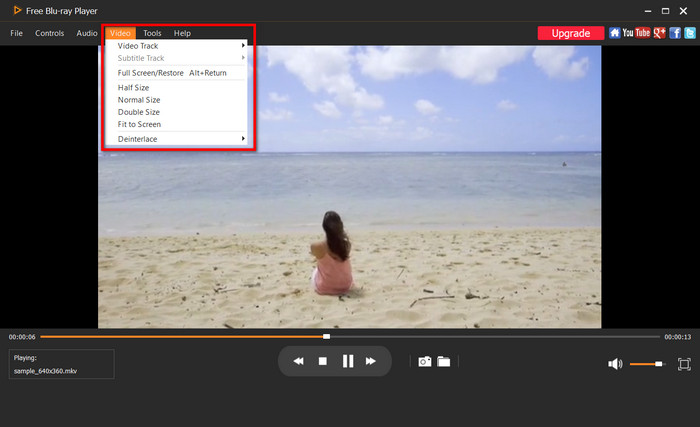
Task: Click the elapsed time 00:00:06
Action: 22,337
